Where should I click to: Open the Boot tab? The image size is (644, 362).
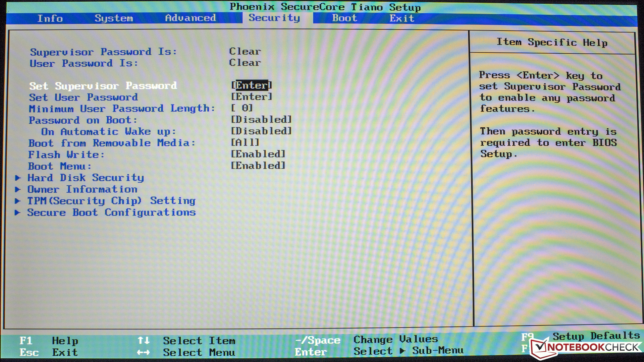click(344, 18)
